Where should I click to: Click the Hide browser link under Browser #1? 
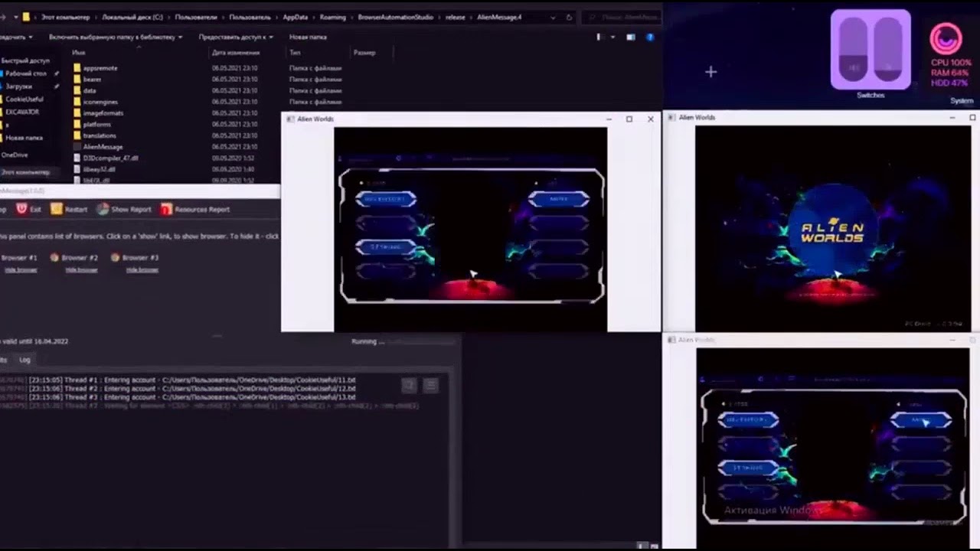click(x=21, y=269)
